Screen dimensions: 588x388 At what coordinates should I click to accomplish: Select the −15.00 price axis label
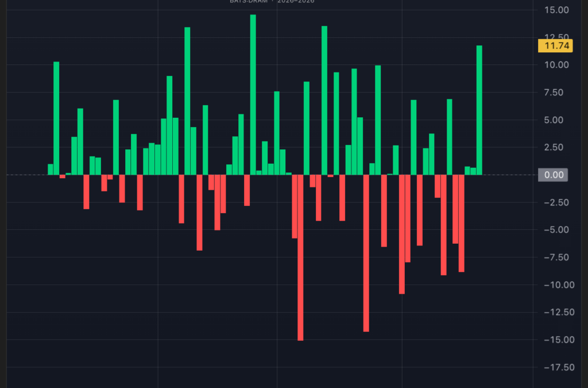tap(559, 340)
